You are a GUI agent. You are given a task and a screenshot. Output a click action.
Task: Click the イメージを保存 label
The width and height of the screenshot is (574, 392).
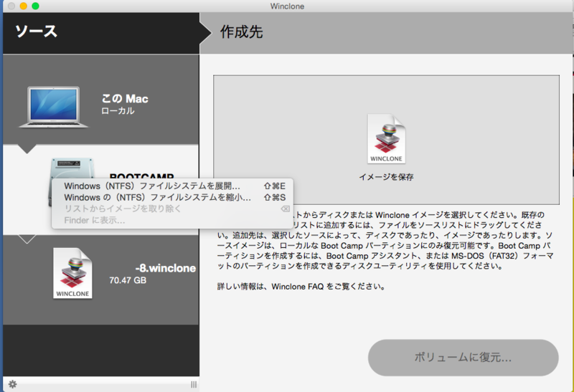coord(386,177)
